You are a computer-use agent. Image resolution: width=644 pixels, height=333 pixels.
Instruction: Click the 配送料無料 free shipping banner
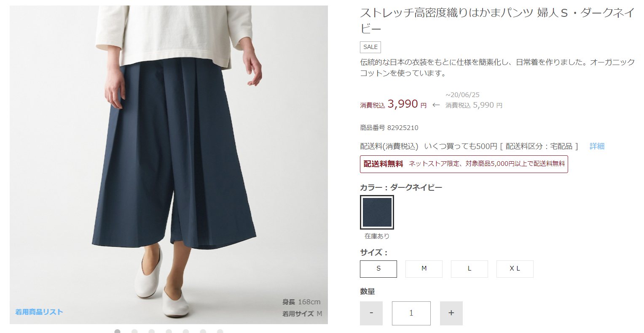(464, 164)
